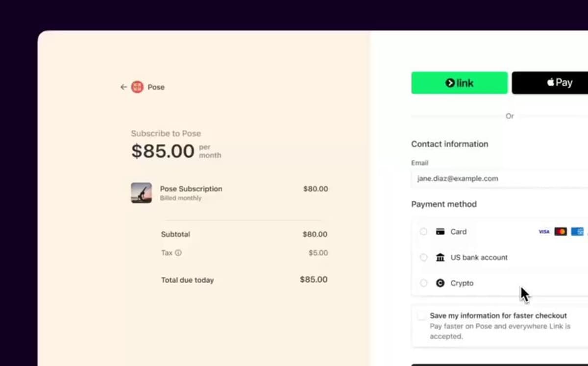The image size is (588, 366).
Task: Click the Tax info icon
Action: point(178,253)
